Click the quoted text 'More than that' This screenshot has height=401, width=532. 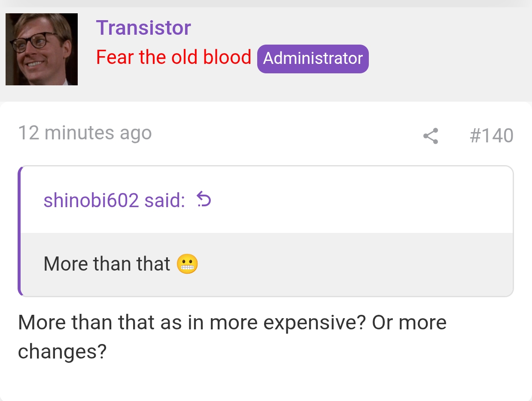point(107,264)
